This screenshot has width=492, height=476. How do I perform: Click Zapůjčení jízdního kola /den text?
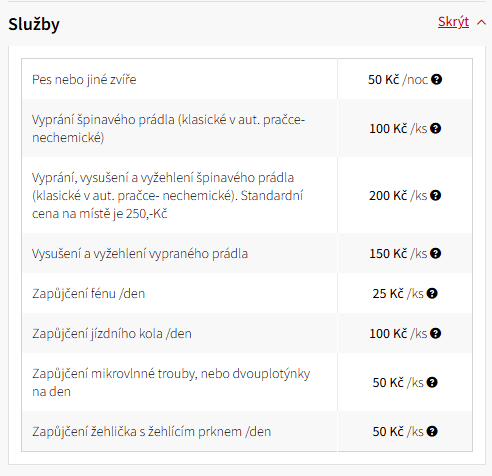[112, 334]
